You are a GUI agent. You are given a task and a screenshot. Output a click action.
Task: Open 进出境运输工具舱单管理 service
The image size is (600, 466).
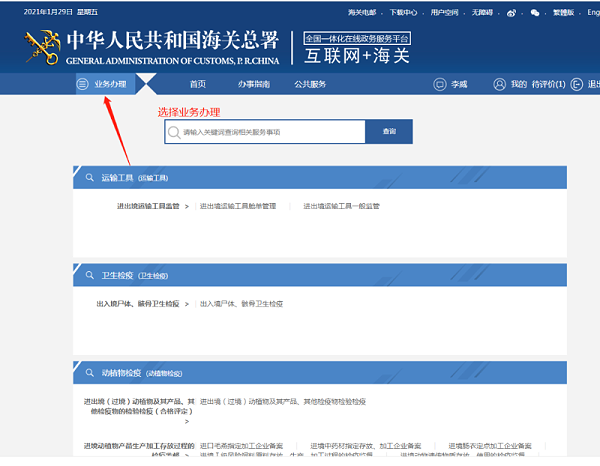pos(238,206)
